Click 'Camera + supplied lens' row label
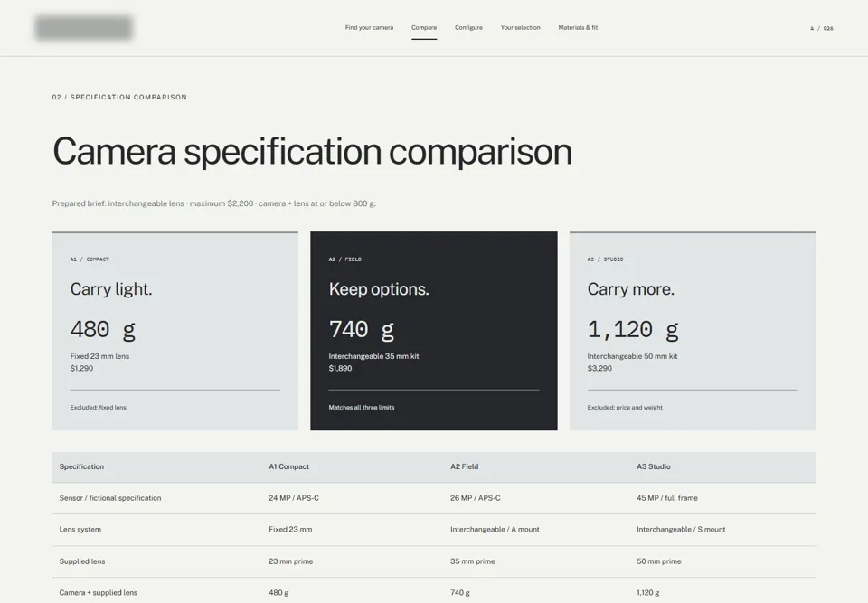 pos(99,592)
